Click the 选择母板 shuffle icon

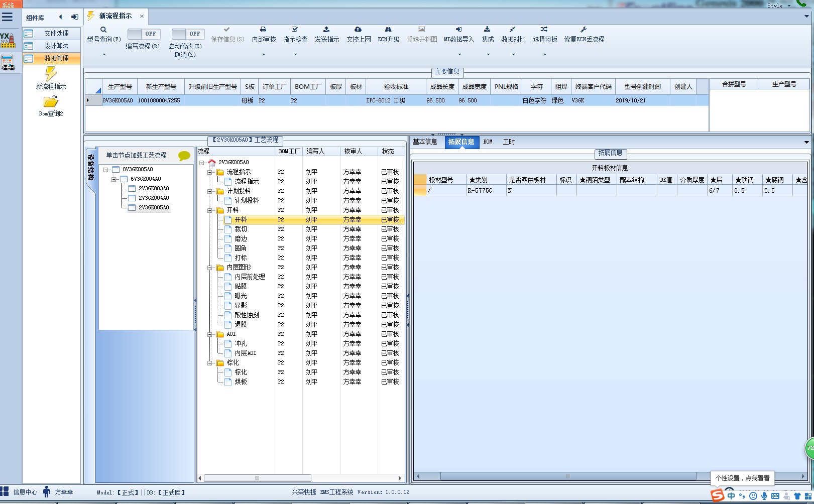(x=544, y=30)
